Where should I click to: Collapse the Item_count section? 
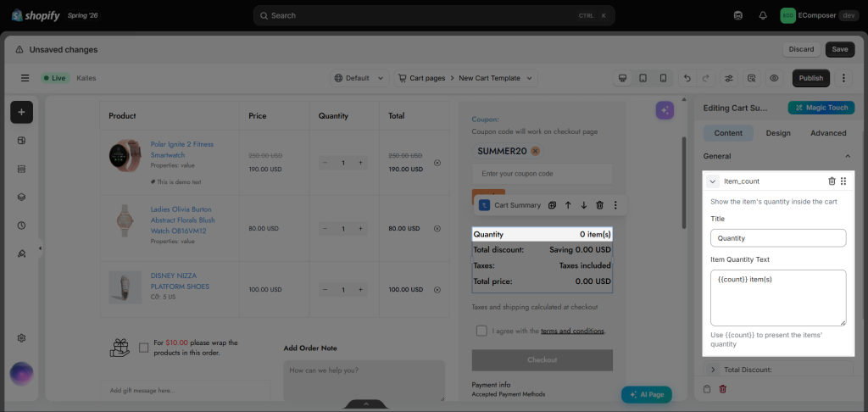pyautogui.click(x=713, y=181)
